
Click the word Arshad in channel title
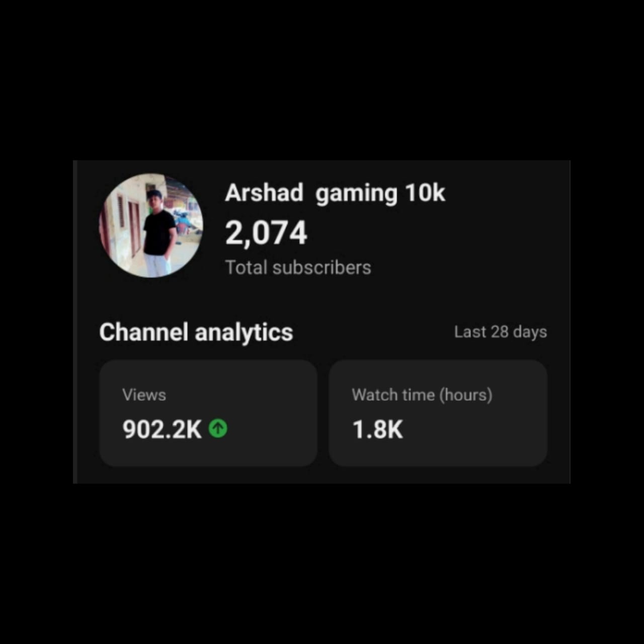coord(264,193)
